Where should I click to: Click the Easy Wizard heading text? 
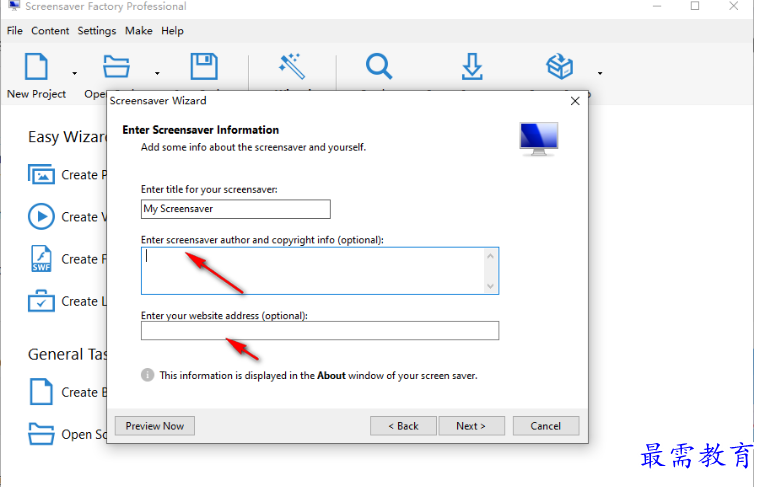point(67,137)
